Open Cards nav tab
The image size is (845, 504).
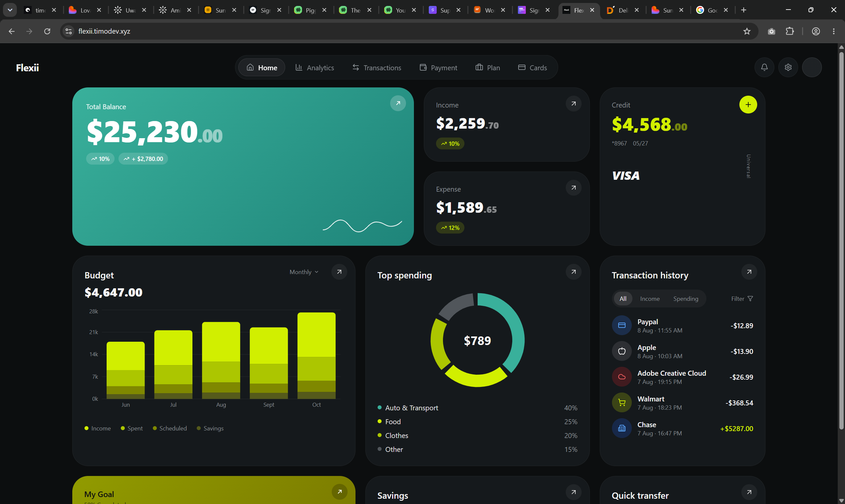coord(532,68)
